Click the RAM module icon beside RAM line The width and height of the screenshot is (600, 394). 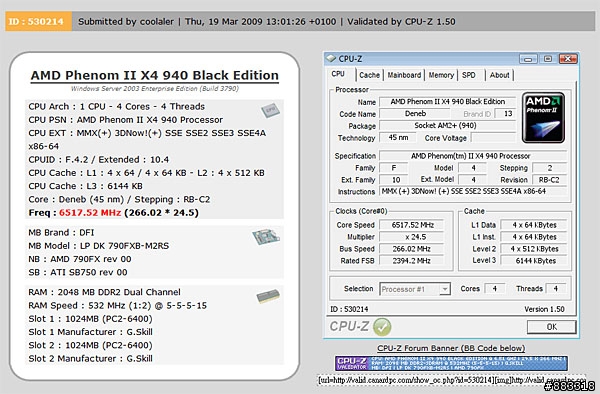268,296
